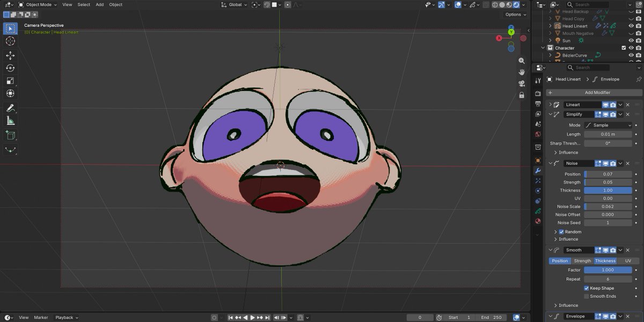This screenshot has width=644, height=322.
Task: Open the Object menu
Action: (116, 5)
